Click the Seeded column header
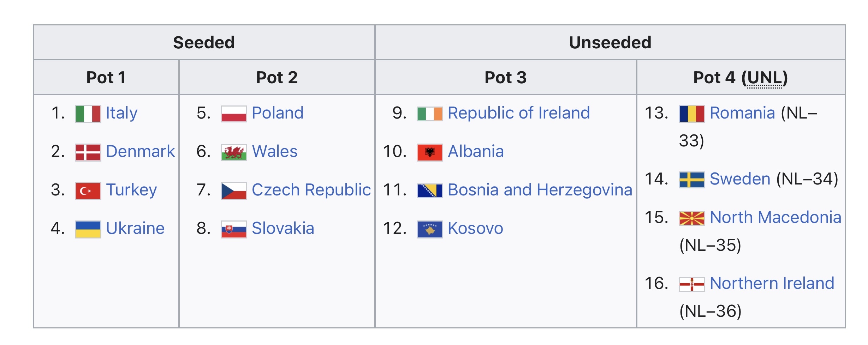 tap(204, 42)
